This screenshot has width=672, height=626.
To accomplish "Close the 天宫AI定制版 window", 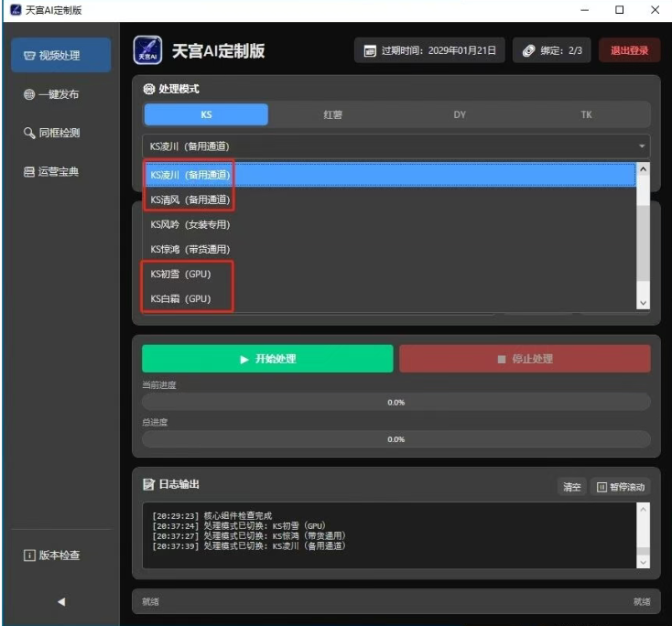I will (655, 10).
